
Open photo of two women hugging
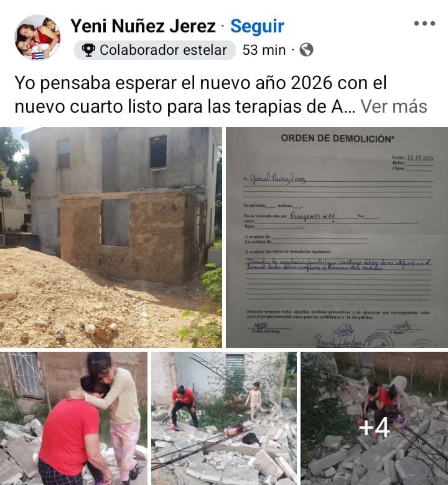pos(73,418)
